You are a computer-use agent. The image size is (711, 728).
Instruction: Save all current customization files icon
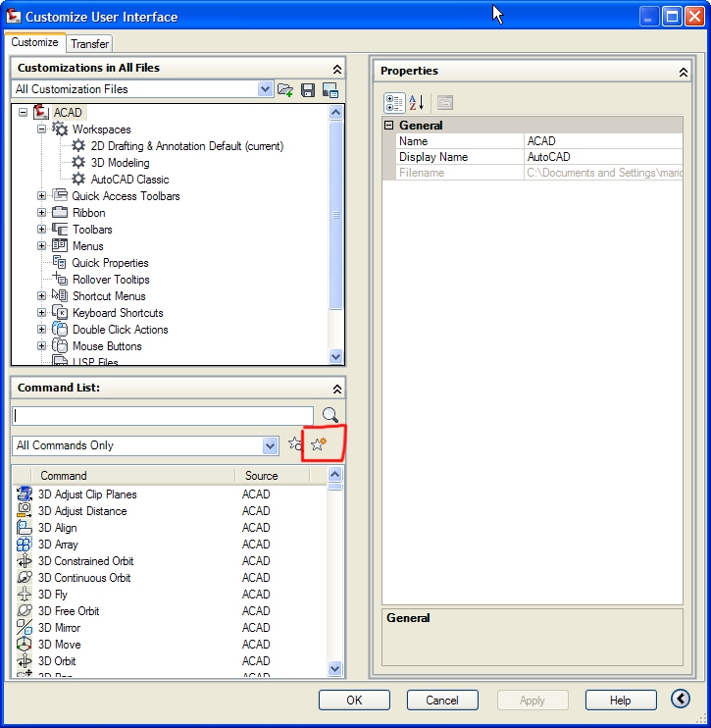pyautogui.click(x=308, y=89)
